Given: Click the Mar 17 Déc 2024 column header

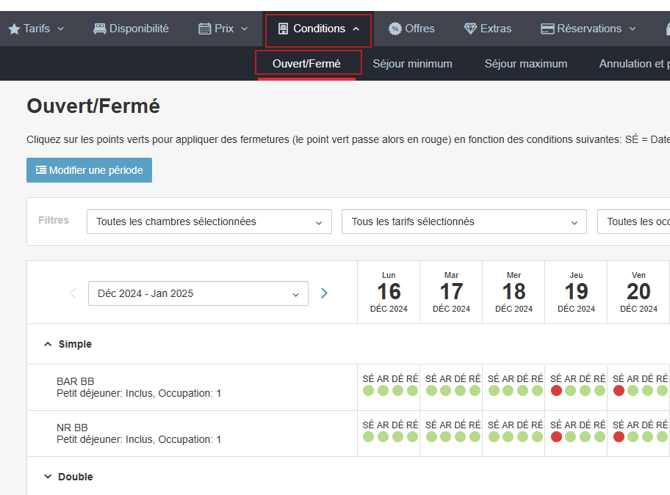Looking at the screenshot, I should [x=451, y=292].
